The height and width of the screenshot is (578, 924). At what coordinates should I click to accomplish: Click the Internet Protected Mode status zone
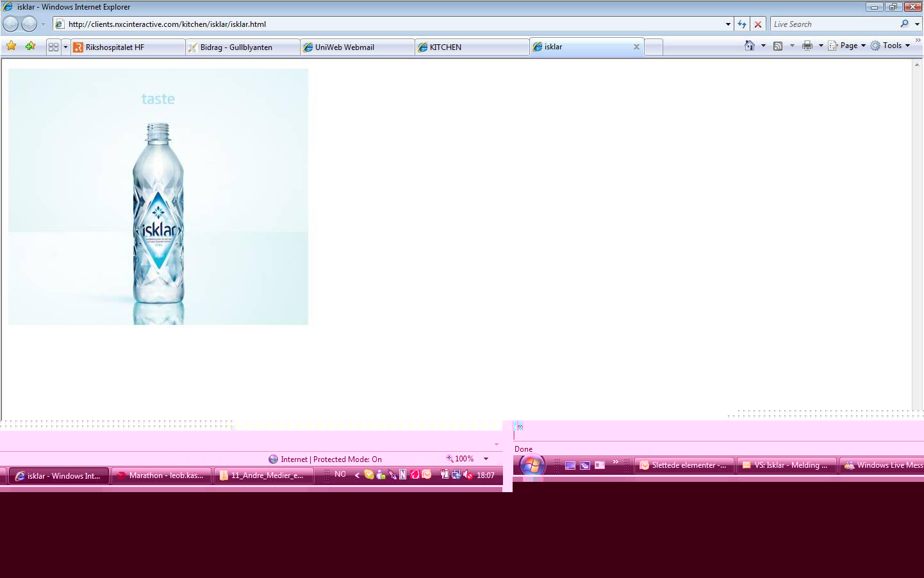tap(325, 459)
